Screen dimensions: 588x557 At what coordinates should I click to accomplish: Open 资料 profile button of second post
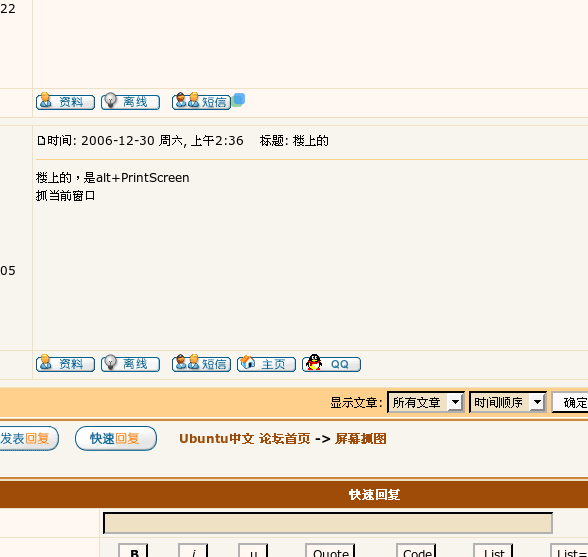[x=65, y=363]
